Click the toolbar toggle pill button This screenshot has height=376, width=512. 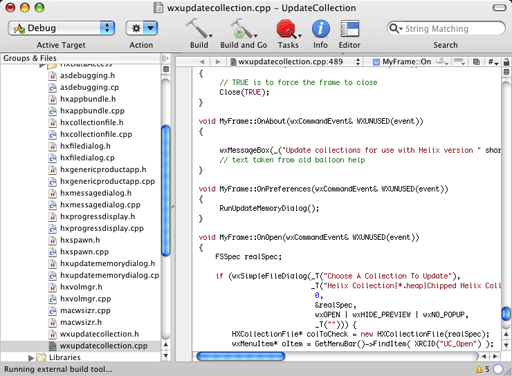(499, 8)
